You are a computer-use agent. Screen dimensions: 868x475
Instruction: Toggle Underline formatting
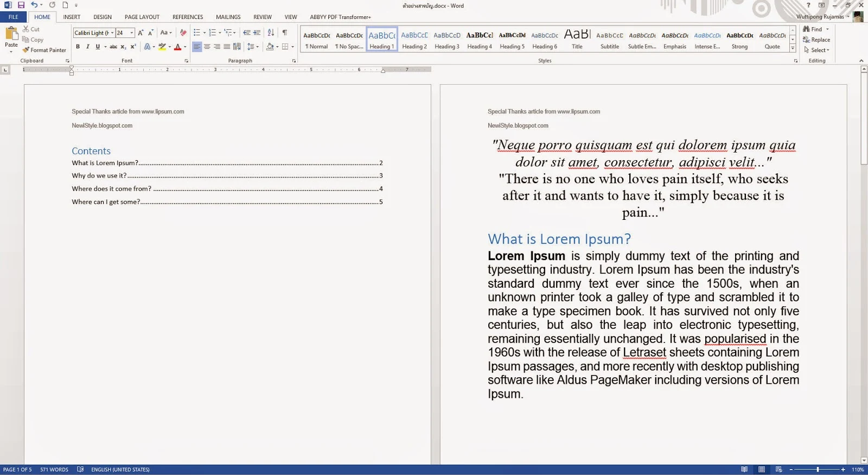click(x=98, y=47)
